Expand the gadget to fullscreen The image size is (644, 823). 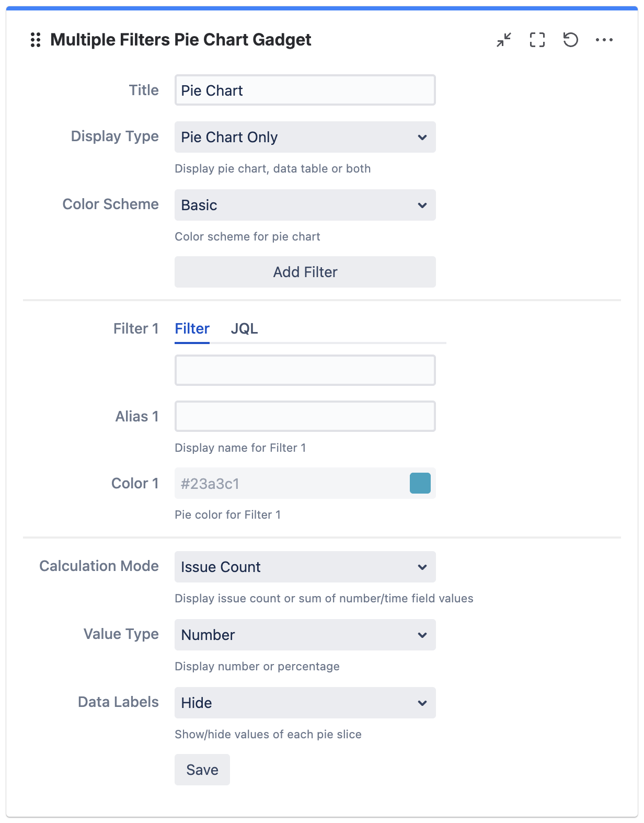pos(537,39)
